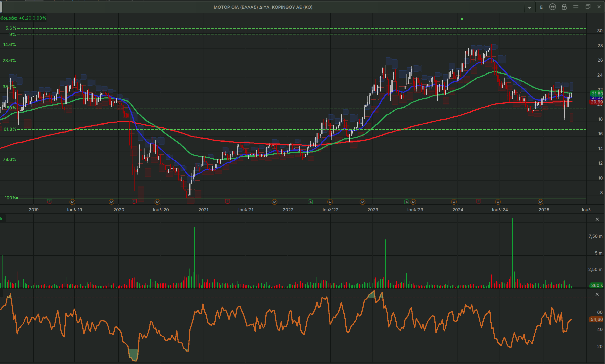Screen dimensions: 605x364
Task: Click the 7,50 m volume axis label
Action: (595, 236)
